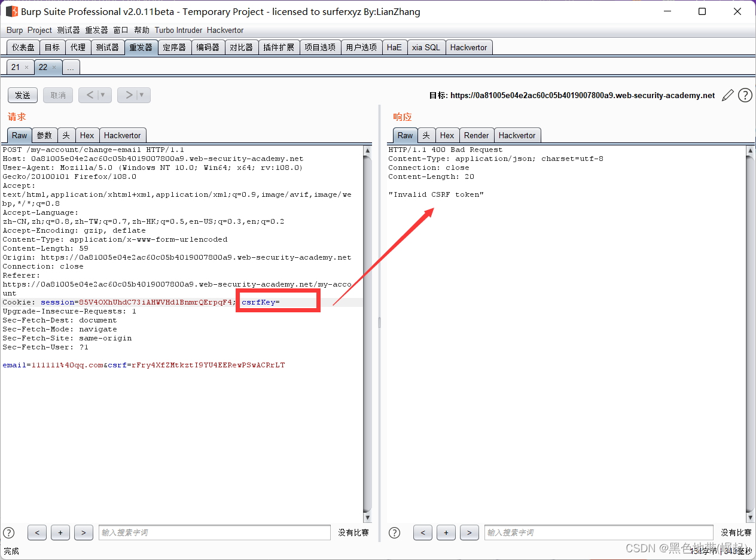Viewport: 756px width, 560px height.
Task: Focus the request search input field
Action: (215, 532)
